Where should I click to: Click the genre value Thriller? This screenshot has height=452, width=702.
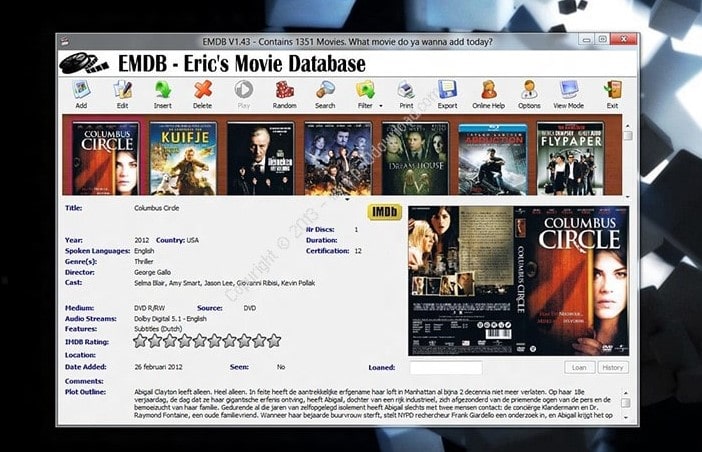click(144, 261)
